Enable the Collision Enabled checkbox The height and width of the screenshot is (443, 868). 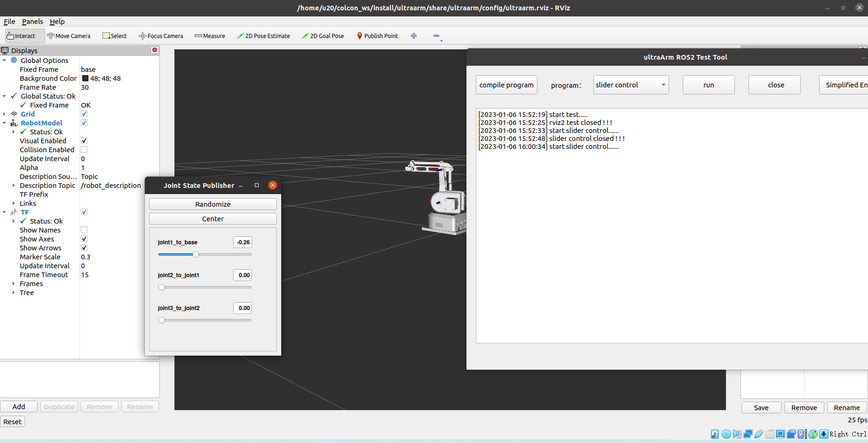[x=84, y=149]
